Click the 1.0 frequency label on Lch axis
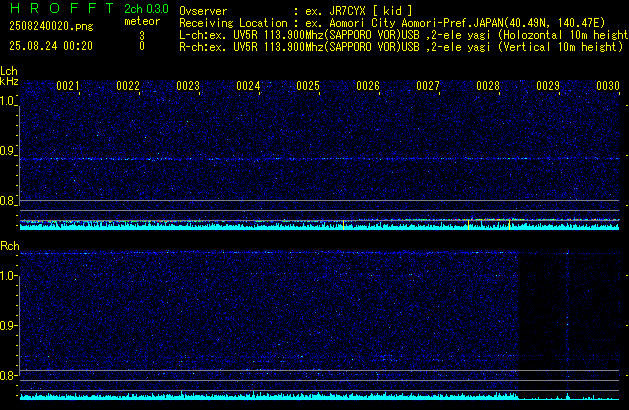This screenshot has height=410, width=629. click(x=7, y=101)
